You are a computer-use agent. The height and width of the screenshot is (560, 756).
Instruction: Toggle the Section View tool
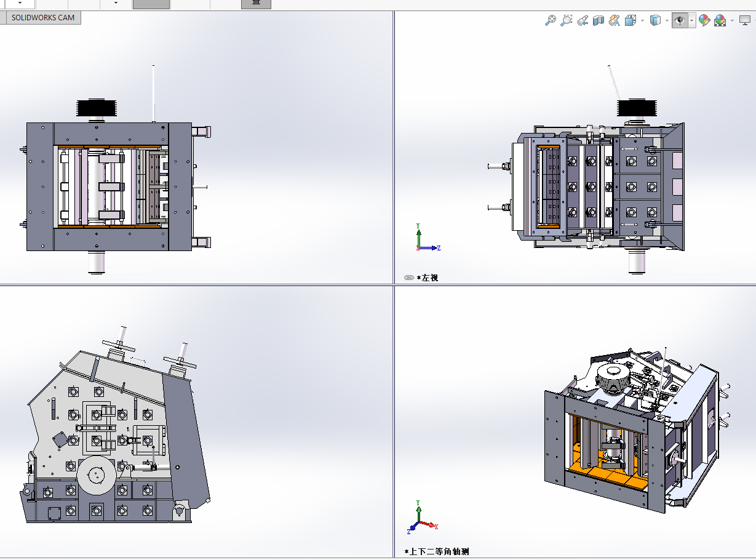pyautogui.click(x=599, y=20)
